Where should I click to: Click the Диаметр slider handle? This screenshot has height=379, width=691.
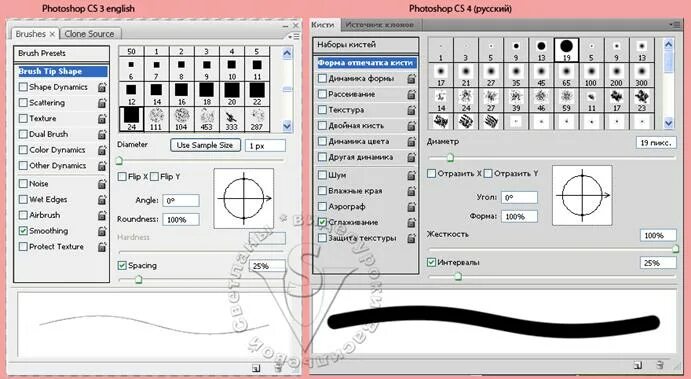[450, 157]
